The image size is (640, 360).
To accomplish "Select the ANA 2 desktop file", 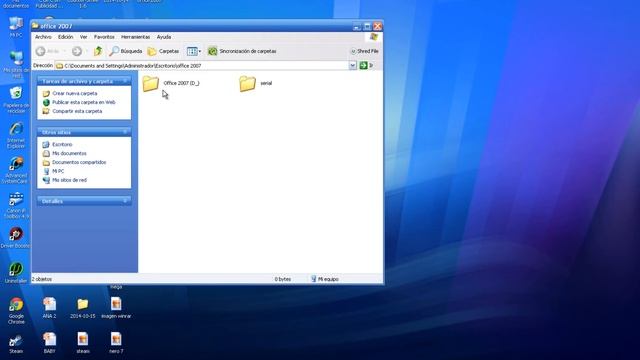I will click(x=49, y=308).
